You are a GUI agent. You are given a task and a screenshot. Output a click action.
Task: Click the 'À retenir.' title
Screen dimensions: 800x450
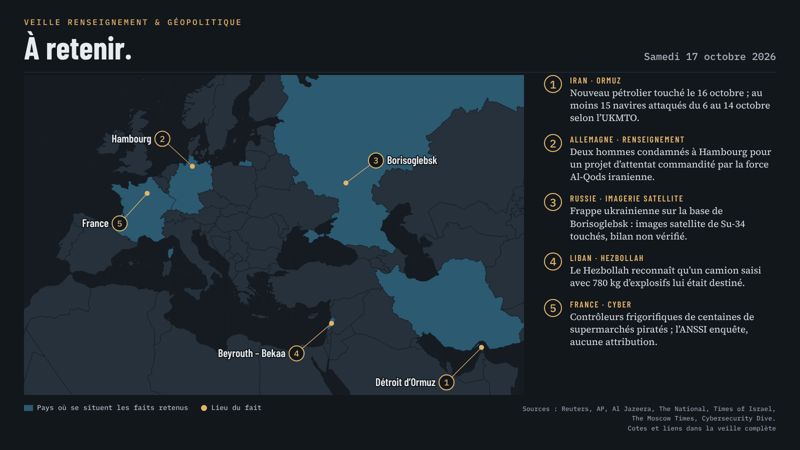tap(78, 49)
